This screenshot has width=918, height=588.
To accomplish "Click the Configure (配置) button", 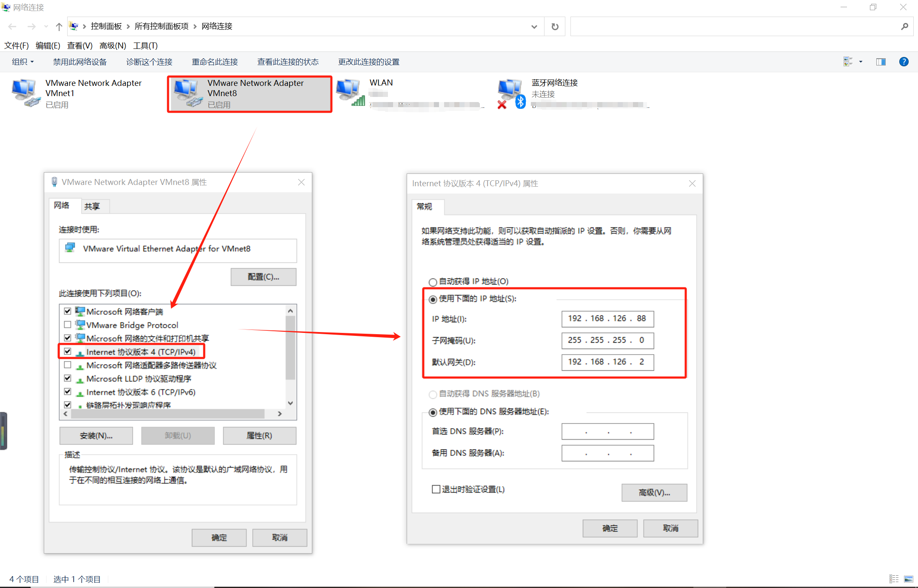I will [263, 277].
